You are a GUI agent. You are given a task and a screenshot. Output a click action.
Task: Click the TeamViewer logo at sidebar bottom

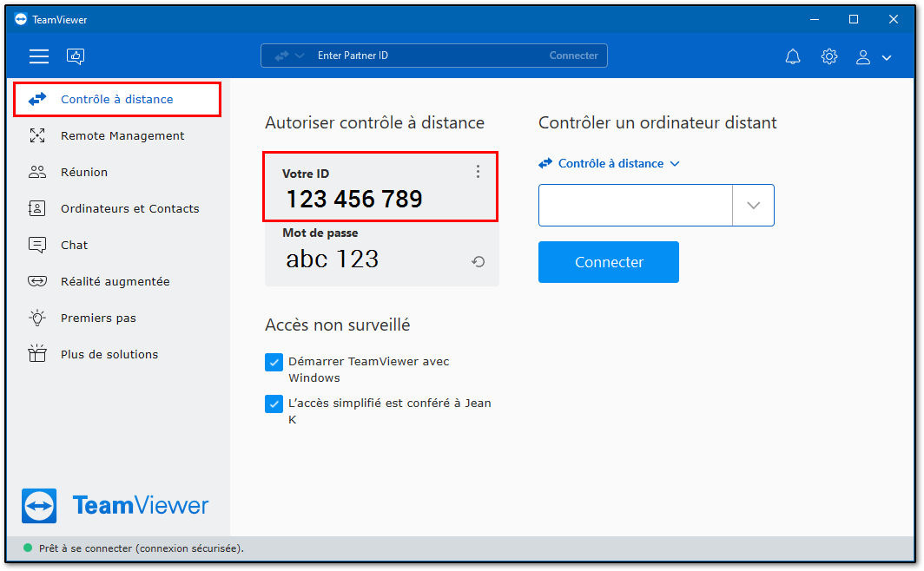pos(115,506)
